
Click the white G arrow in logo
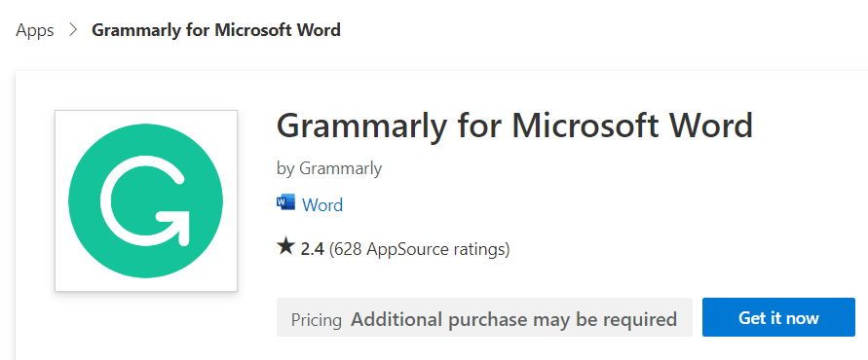pos(145,200)
